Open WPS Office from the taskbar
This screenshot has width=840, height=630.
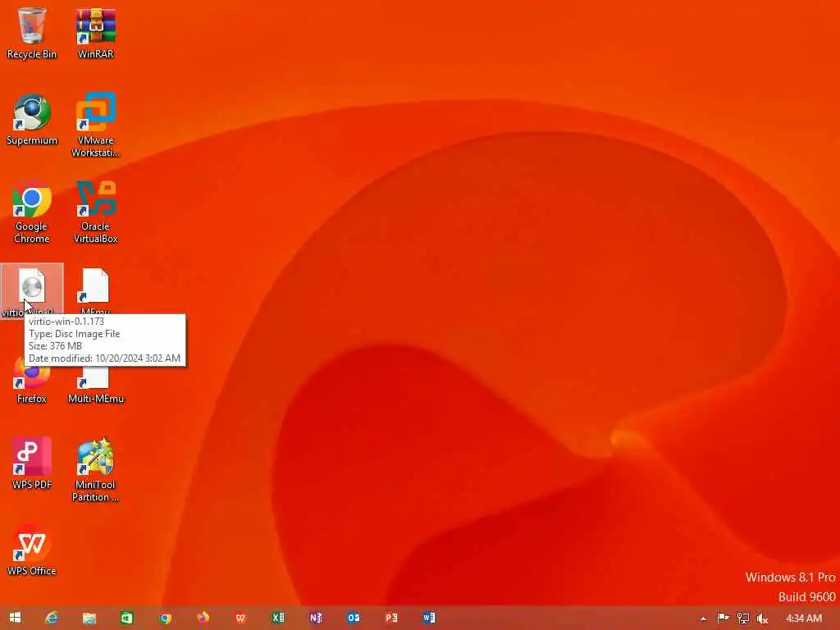coord(240,618)
